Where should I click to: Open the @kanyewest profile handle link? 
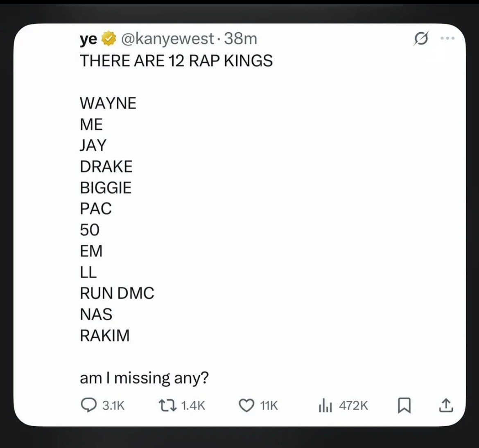[168, 39]
